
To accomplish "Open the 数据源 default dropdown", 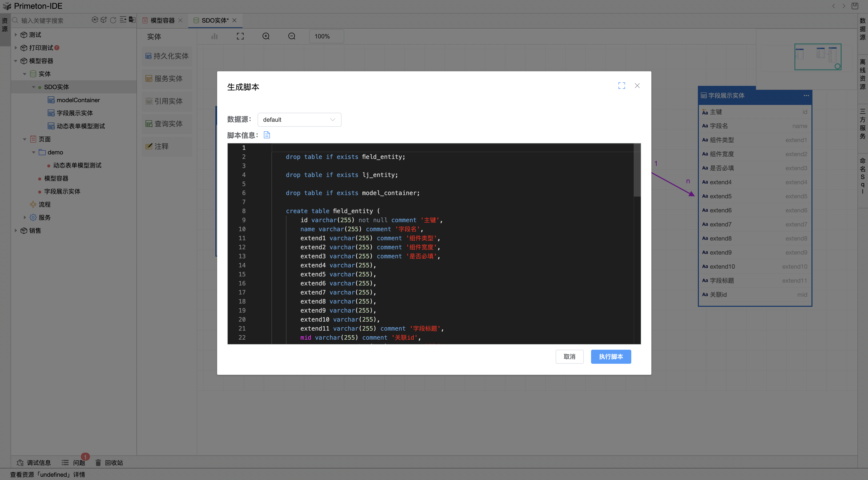I will click(299, 120).
